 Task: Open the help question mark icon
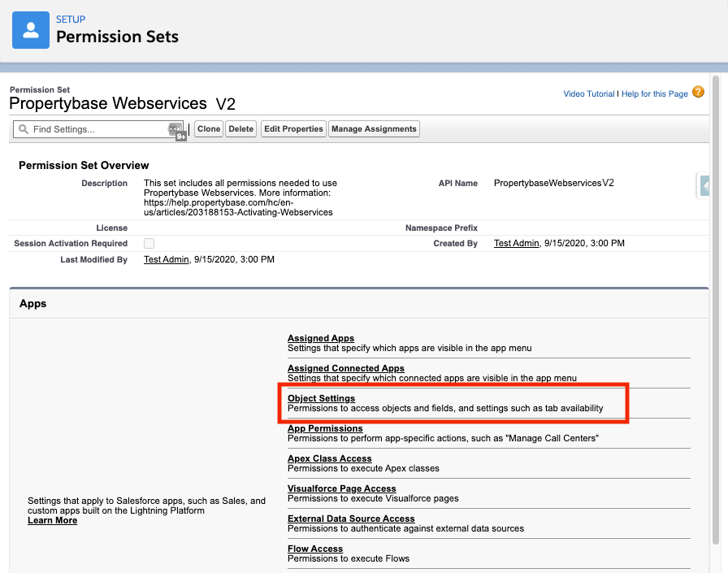coord(698,93)
